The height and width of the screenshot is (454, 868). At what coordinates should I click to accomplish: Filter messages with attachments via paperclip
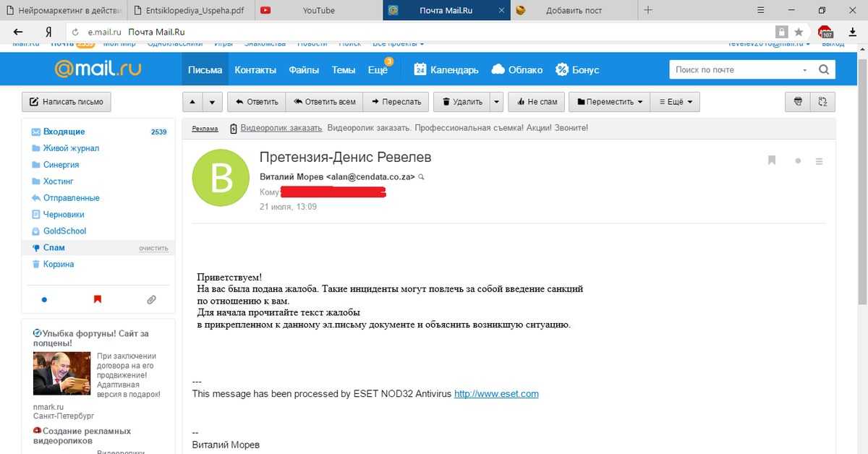pos(151,299)
